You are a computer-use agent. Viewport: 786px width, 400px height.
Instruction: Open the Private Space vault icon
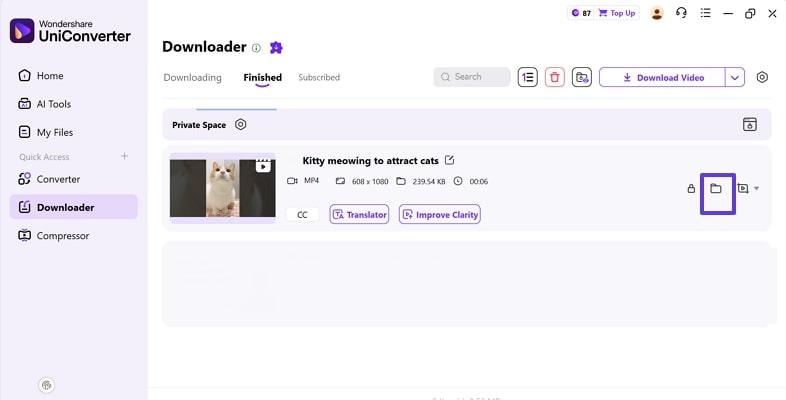(749, 124)
